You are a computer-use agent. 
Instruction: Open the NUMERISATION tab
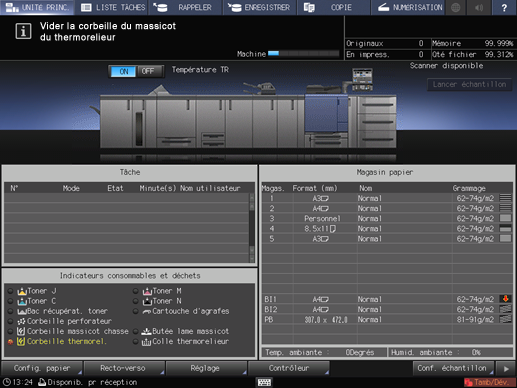(x=410, y=7)
